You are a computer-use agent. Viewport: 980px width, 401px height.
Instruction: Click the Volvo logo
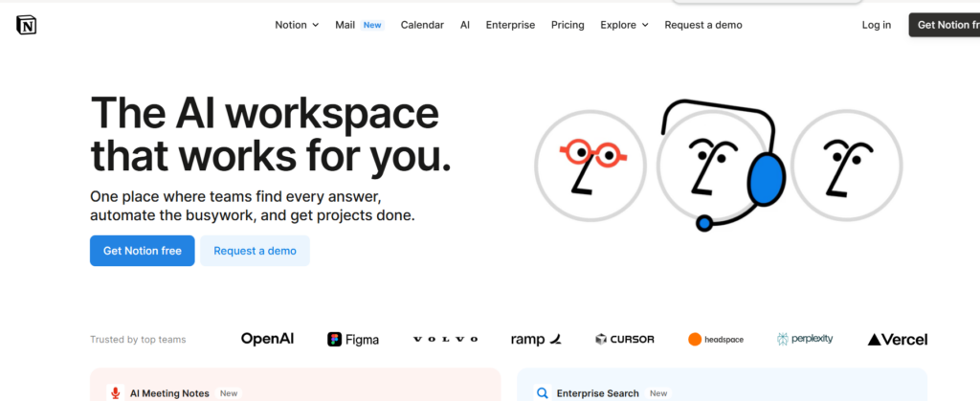(445, 339)
